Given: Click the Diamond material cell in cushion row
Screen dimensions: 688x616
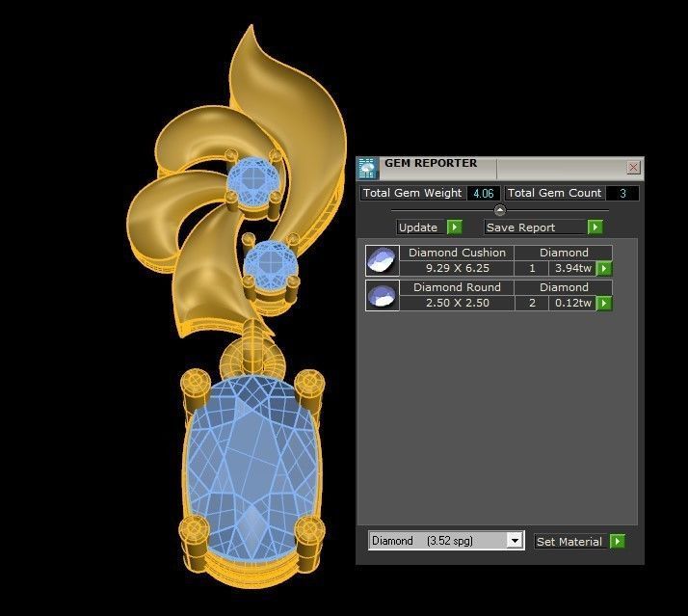Looking at the screenshot, I should point(564,253).
